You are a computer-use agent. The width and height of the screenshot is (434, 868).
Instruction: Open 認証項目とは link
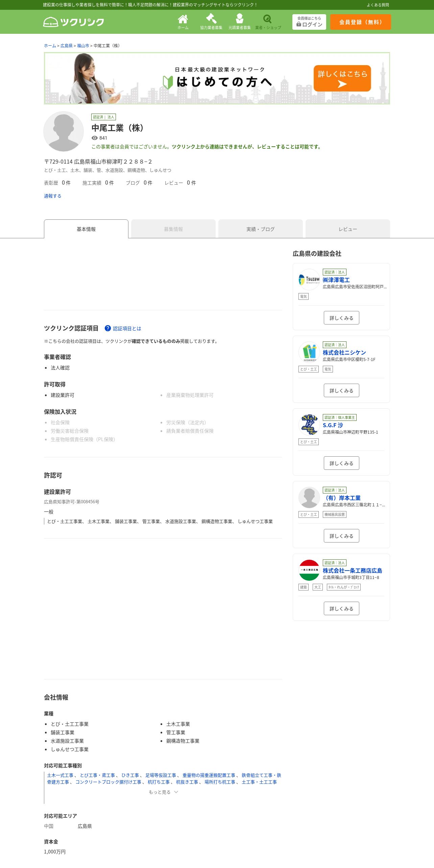[127, 329]
